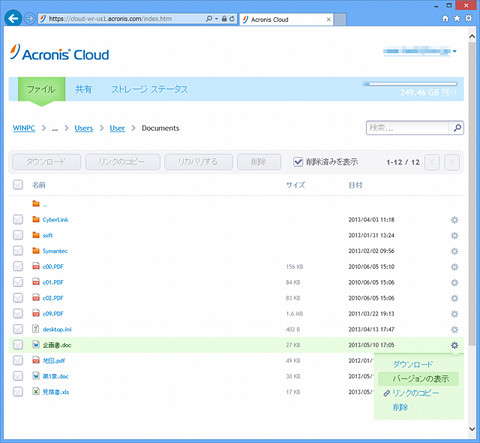Toggle the select-all checkbox in header

click(18, 185)
